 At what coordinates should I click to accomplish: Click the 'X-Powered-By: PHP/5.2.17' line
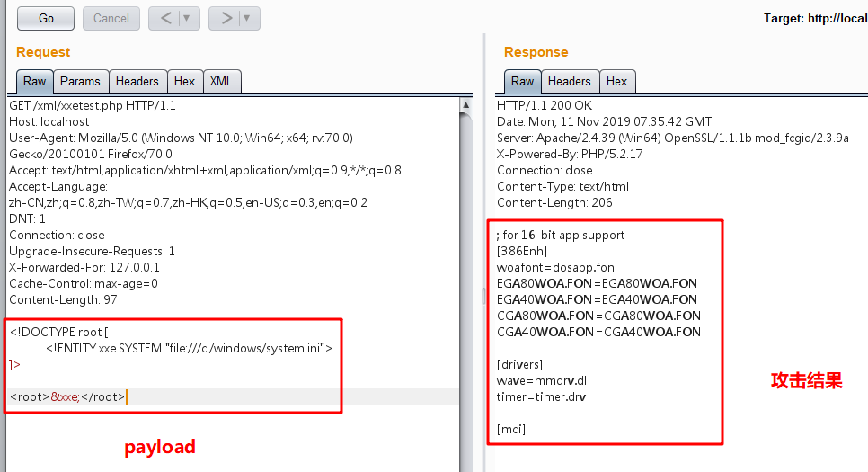[570, 154]
